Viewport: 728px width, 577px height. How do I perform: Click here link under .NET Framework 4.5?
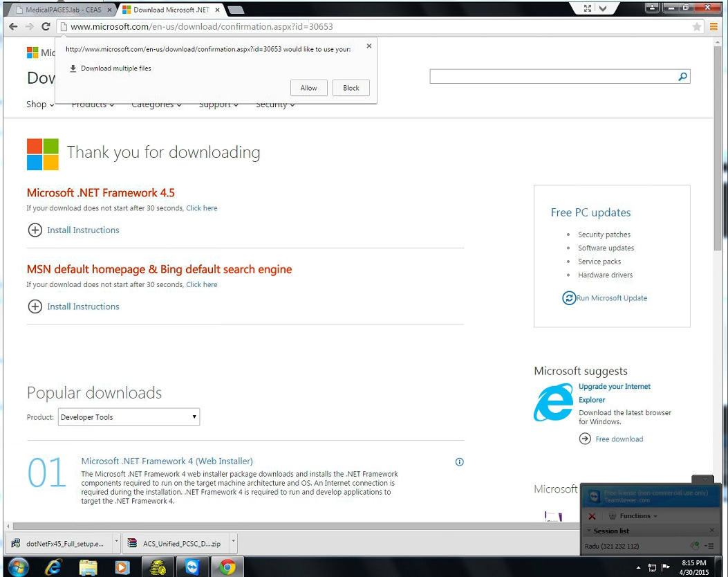tap(201, 208)
